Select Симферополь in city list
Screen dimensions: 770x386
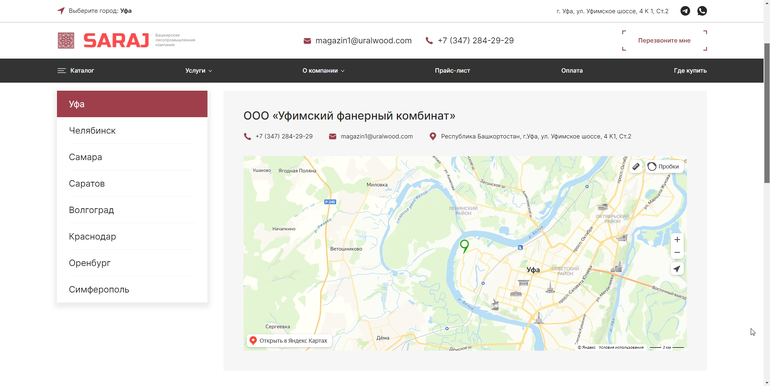pos(132,290)
